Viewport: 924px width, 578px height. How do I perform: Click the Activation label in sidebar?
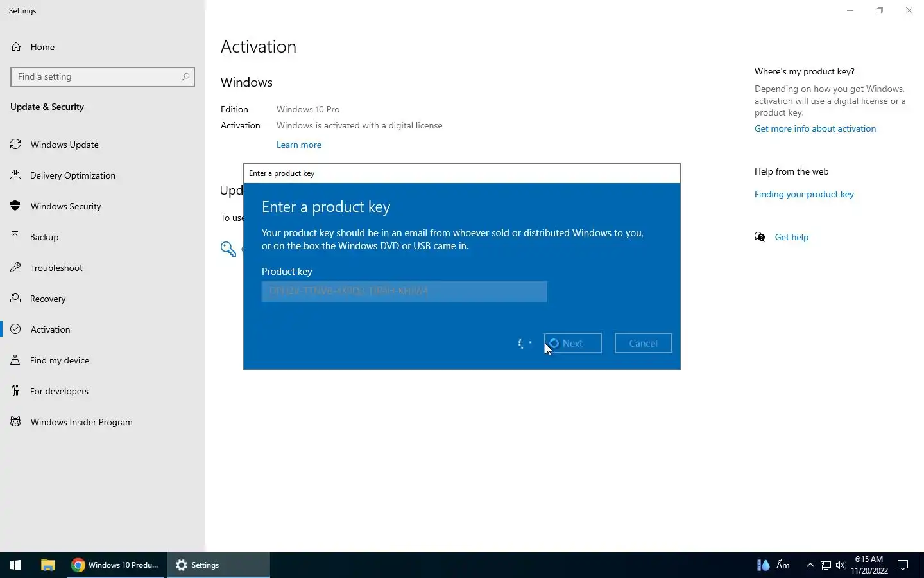(50, 329)
